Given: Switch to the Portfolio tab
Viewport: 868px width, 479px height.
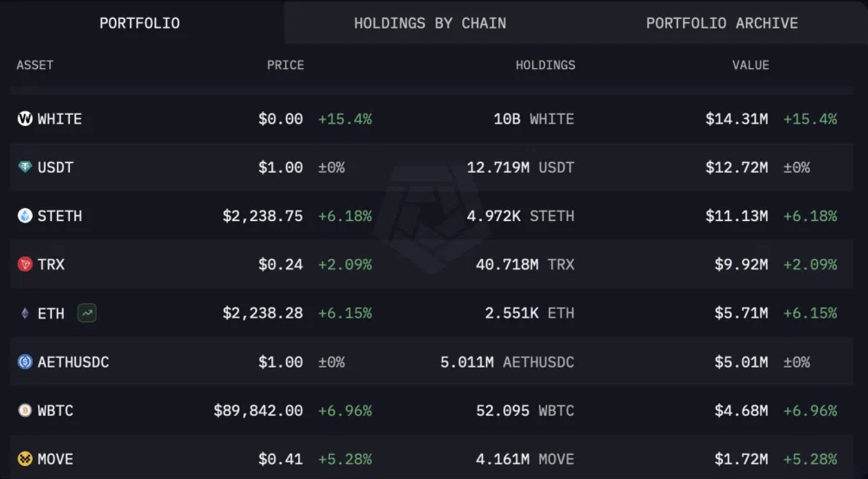Looking at the screenshot, I should point(140,22).
